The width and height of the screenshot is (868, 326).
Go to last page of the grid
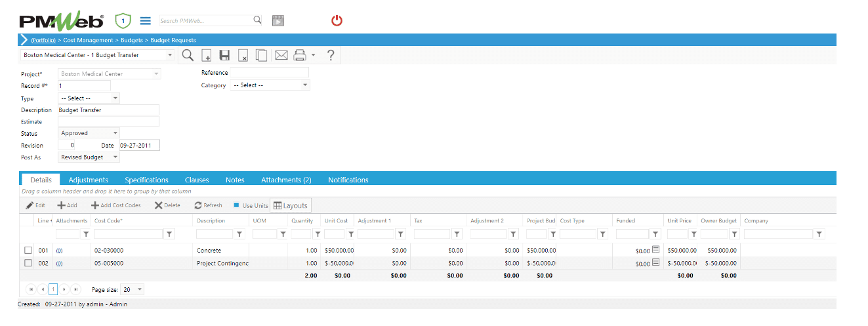pyautogui.click(x=75, y=289)
